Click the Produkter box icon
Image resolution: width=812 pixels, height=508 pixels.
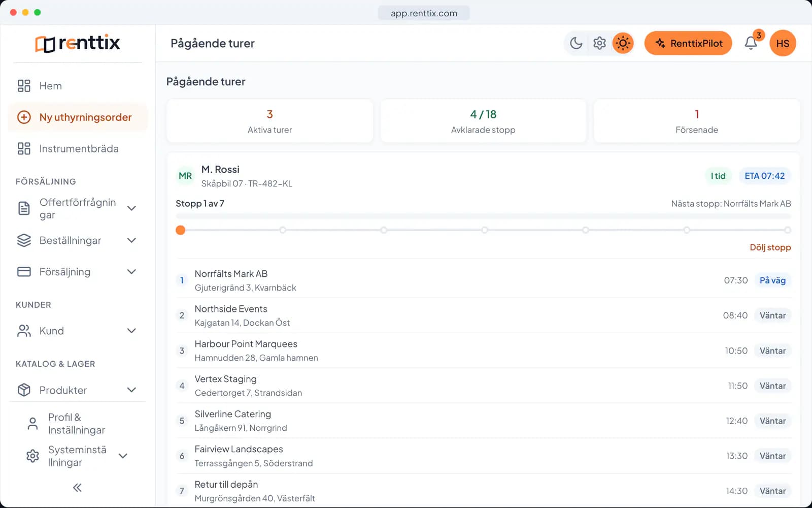tap(24, 390)
